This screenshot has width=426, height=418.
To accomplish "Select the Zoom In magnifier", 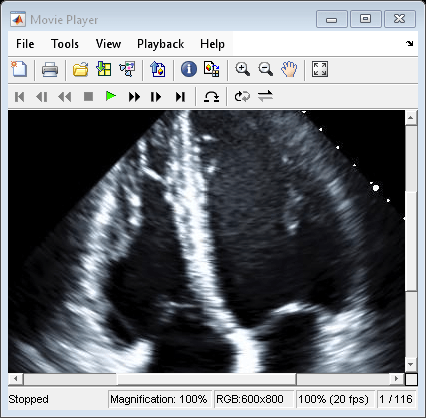I will [242, 69].
